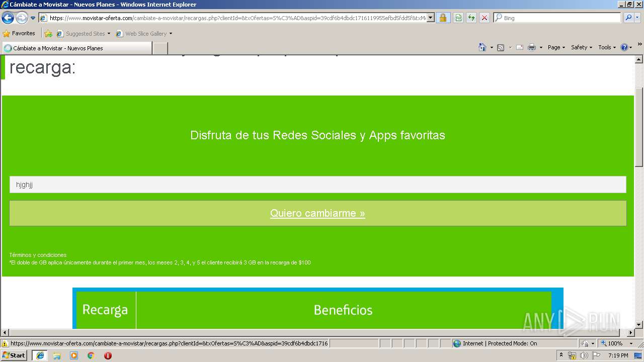The image size is (644, 362).
Task: Switch to Internet Explorer taskbar icon
Action: 40,355
